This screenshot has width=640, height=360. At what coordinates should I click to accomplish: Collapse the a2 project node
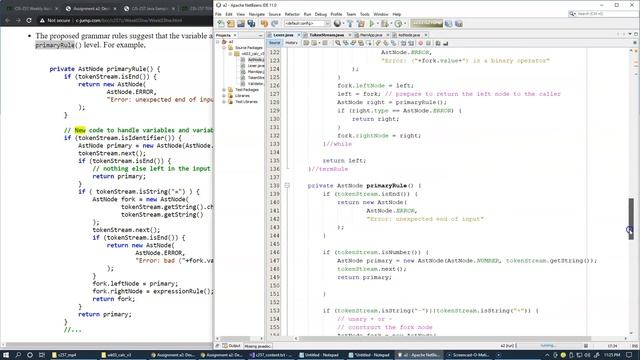pos(218,42)
